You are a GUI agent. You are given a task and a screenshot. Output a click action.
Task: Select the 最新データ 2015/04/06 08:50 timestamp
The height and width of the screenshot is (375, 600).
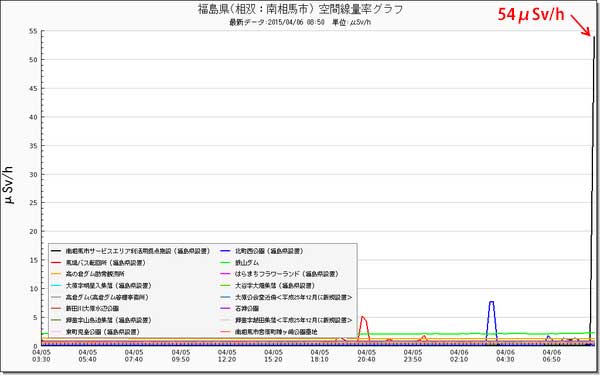click(277, 22)
